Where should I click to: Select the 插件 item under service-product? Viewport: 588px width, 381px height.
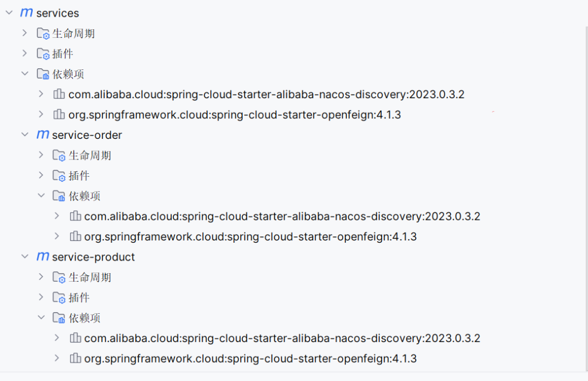(x=79, y=298)
